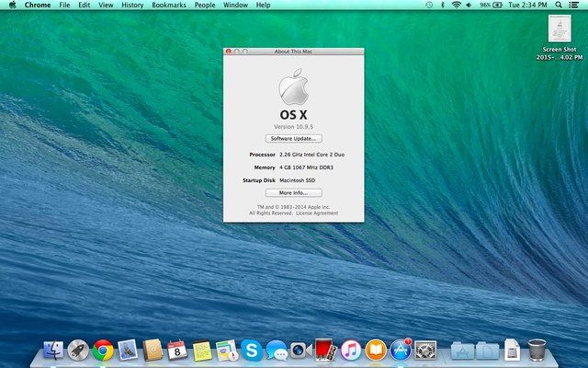Click the volume speaker icon

(469, 5)
